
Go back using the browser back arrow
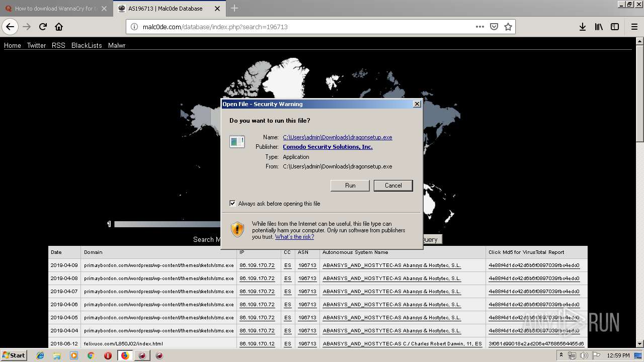pyautogui.click(x=10, y=27)
